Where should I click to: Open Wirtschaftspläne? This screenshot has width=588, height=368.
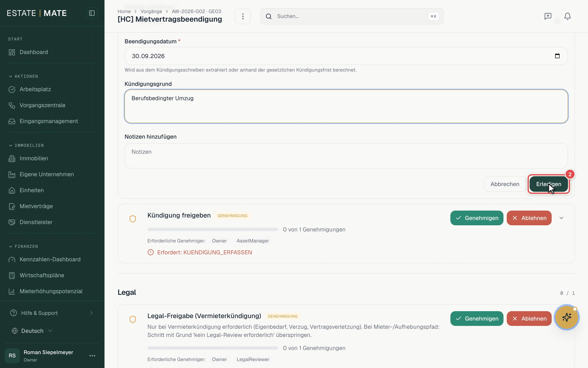[52, 275]
